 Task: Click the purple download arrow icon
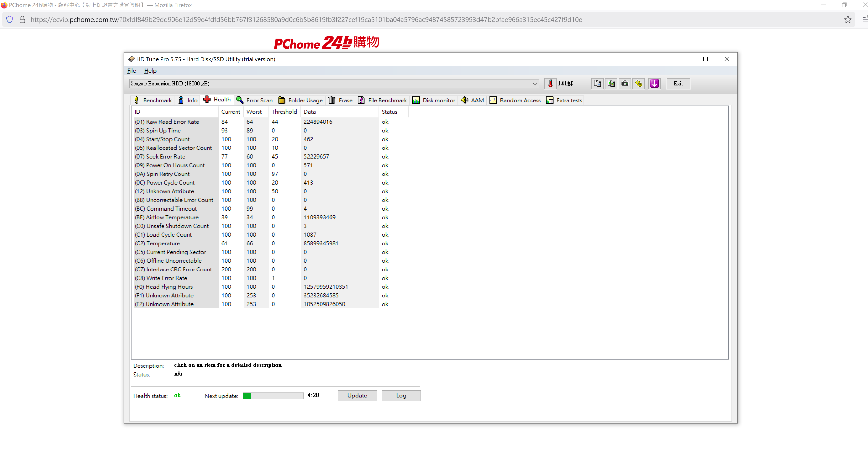654,83
